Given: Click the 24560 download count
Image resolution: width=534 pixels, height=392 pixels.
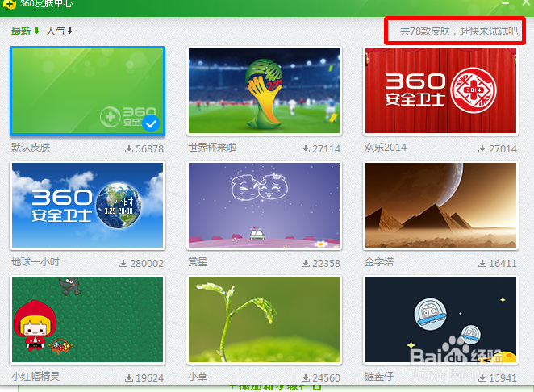Looking at the screenshot, I should [x=326, y=377].
